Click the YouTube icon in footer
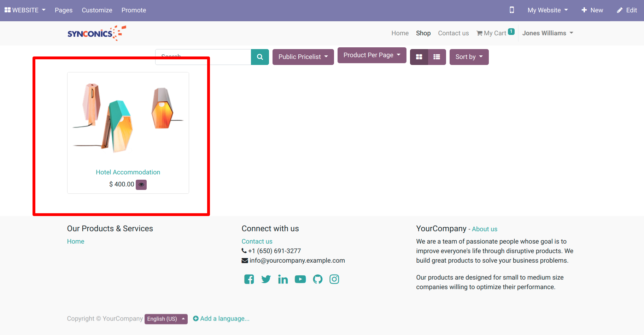The image size is (644, 335). (x=300, y=279)
